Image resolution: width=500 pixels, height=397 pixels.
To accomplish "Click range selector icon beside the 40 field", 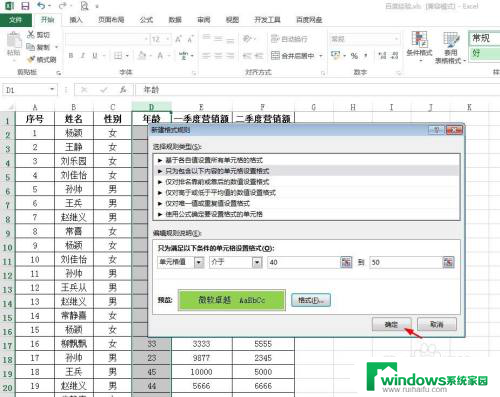I will coord(346,262).
